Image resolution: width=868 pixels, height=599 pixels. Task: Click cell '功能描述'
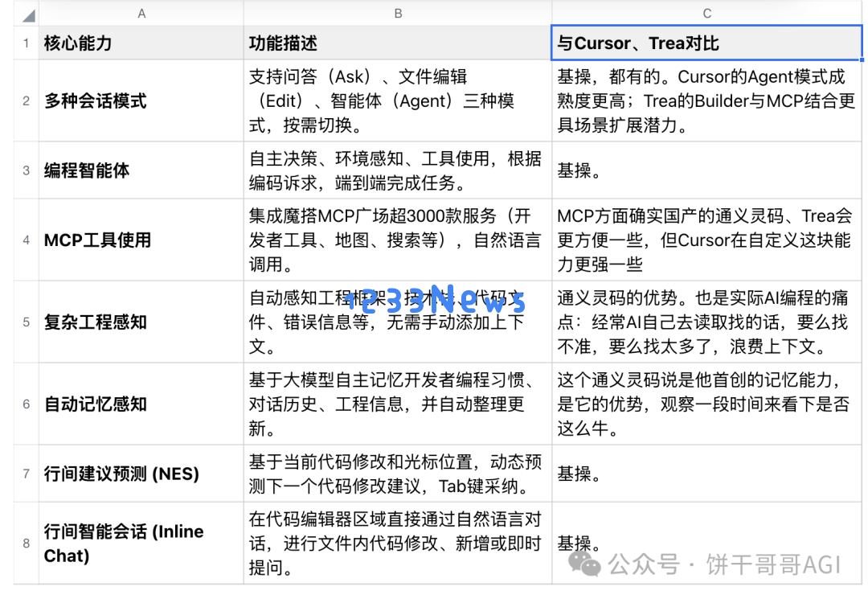pyautogui.click(x=398, y=43)
